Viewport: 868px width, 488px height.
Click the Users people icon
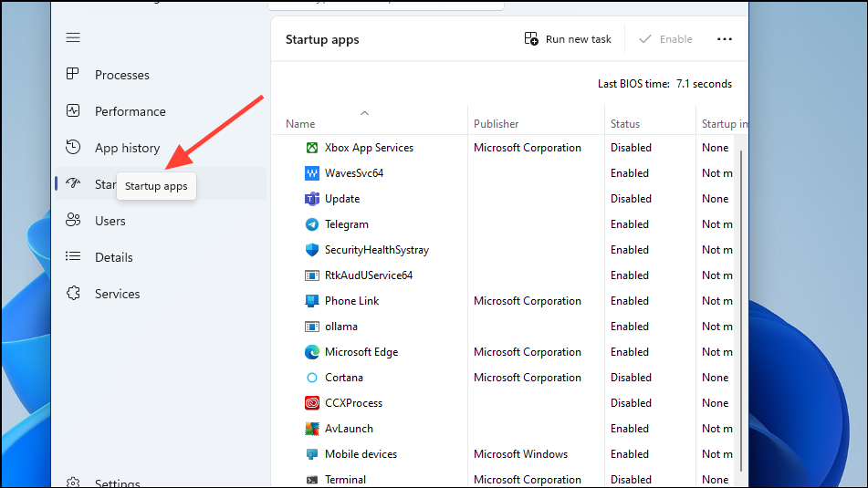point(73,220)
